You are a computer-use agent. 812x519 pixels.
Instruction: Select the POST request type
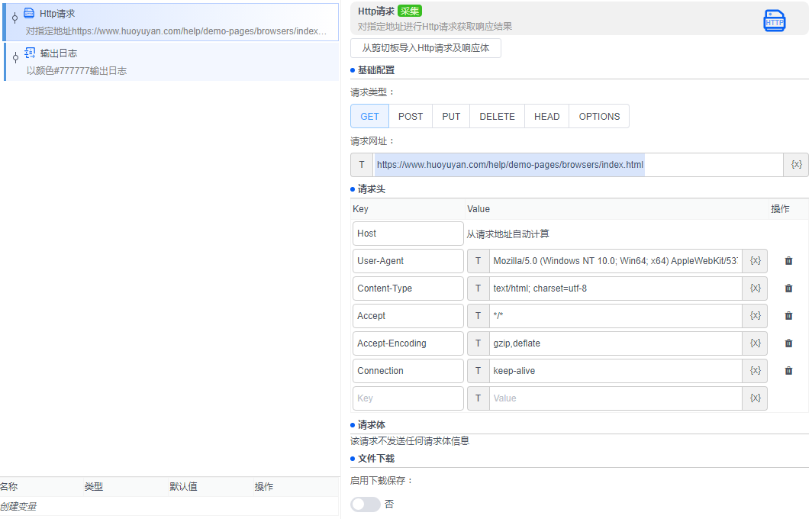tap(411, 116)
